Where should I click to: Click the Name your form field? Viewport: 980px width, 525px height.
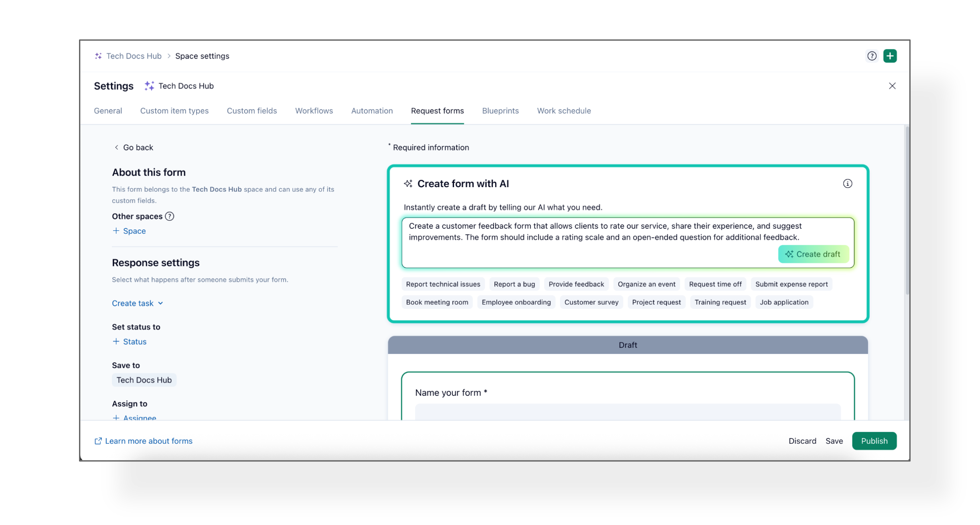(x=627, y=412)
